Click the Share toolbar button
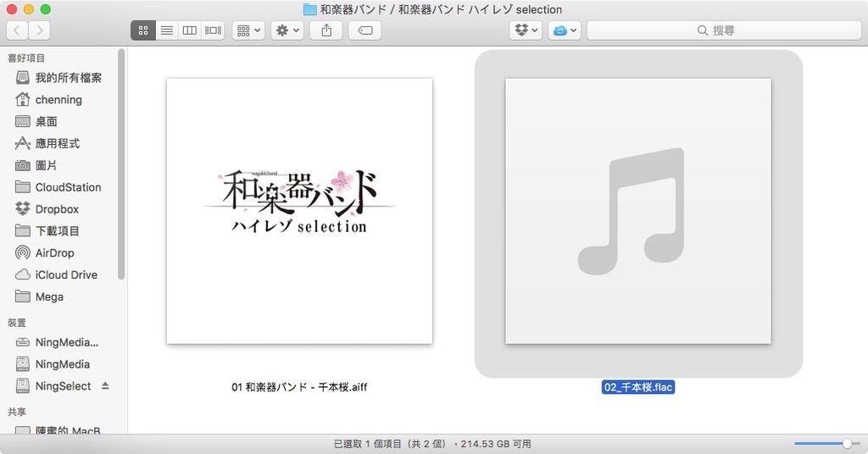The image size is (868, 454). (x=326, y=30)
